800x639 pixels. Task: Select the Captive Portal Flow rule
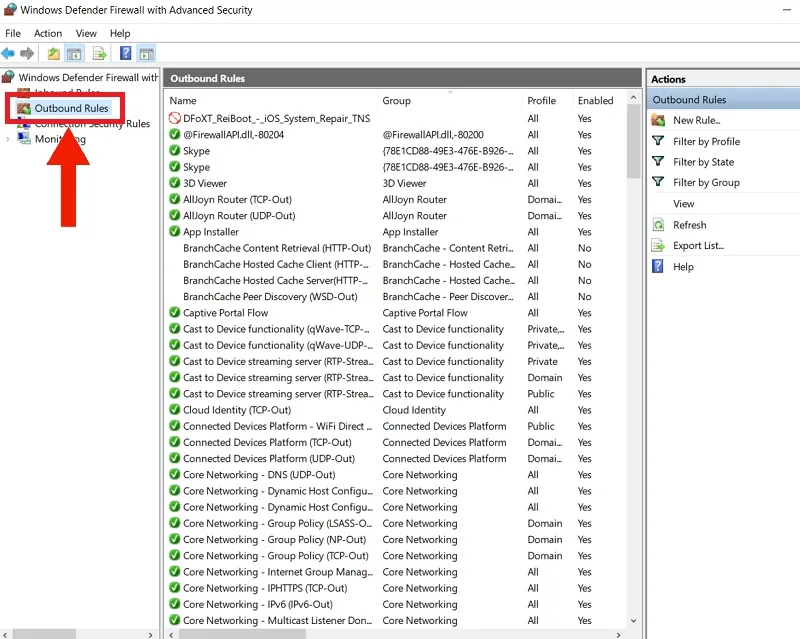[226, 313]
